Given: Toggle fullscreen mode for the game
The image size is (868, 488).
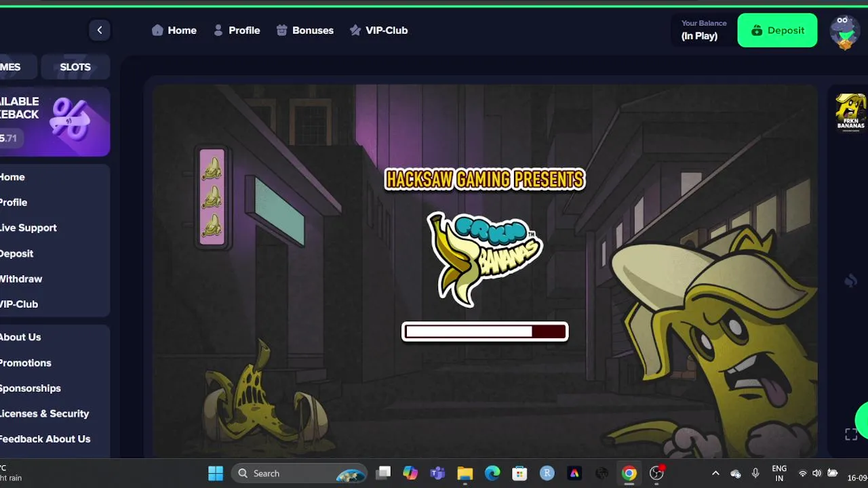Looking at the screenshot, I should (x=851, y=434).
